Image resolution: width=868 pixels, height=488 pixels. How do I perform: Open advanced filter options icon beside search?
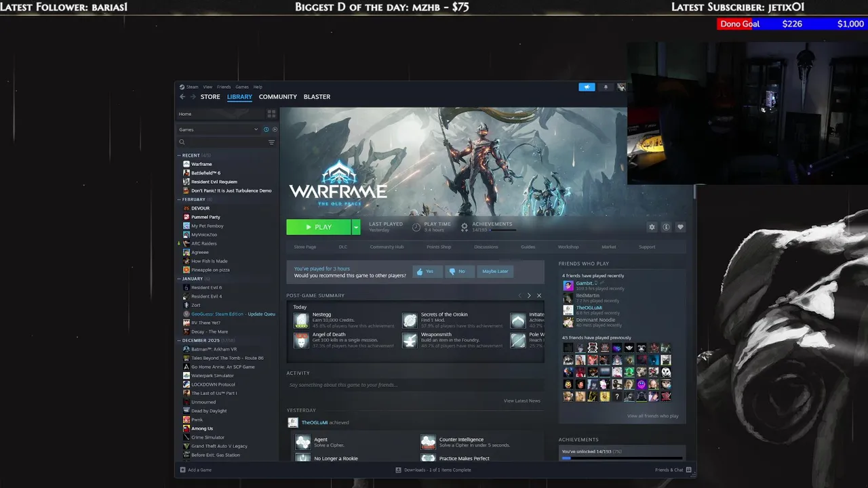(271, 142)
